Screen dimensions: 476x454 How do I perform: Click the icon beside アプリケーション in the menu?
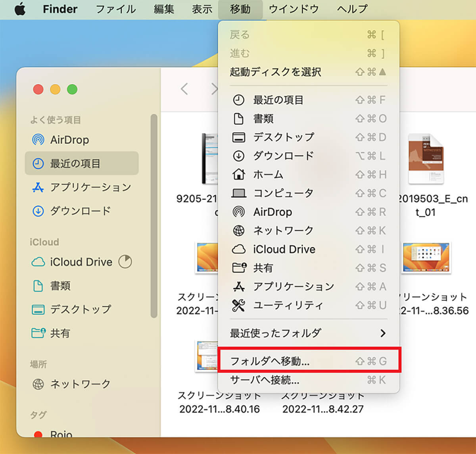(238, 286)
